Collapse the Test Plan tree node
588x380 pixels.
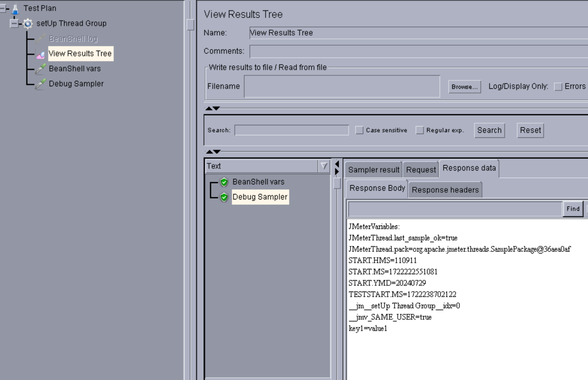3,8
